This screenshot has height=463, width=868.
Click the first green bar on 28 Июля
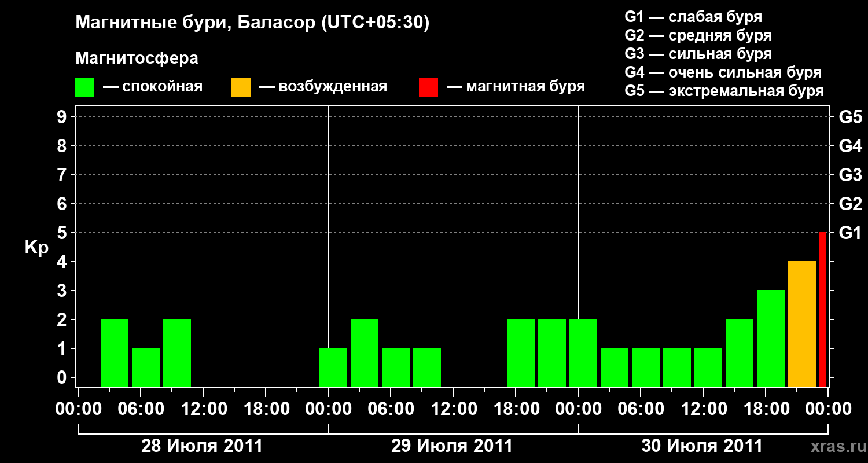pyautogui.click(x=115, y=352)
